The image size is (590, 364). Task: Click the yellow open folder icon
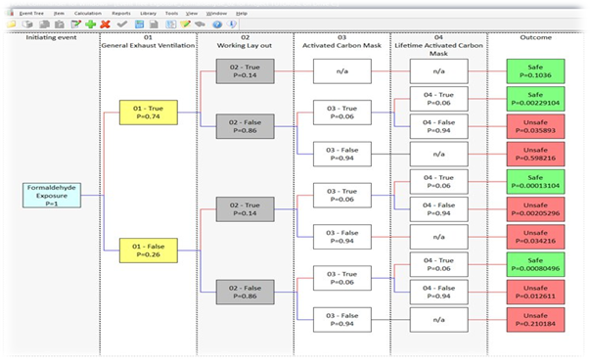(12, 24)
